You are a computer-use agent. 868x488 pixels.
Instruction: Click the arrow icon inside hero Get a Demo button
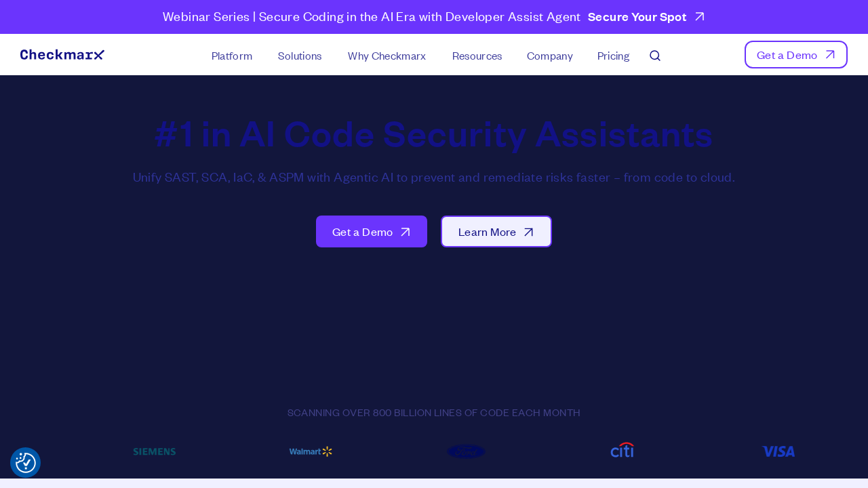click(405, 231)
